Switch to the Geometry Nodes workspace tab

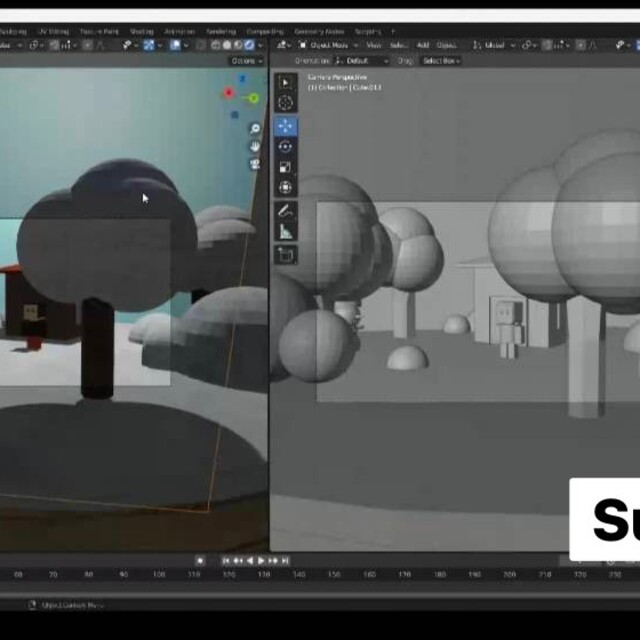pyautogui.click(x=319, y=31)
